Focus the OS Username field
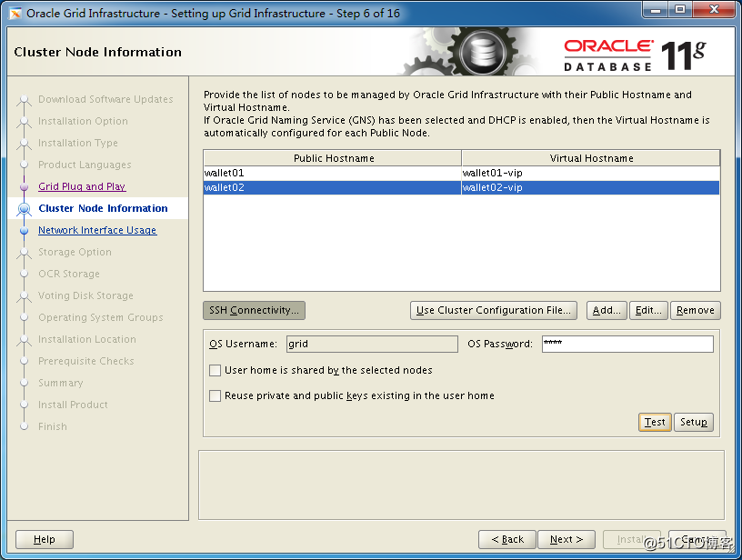 coord(372,344)
